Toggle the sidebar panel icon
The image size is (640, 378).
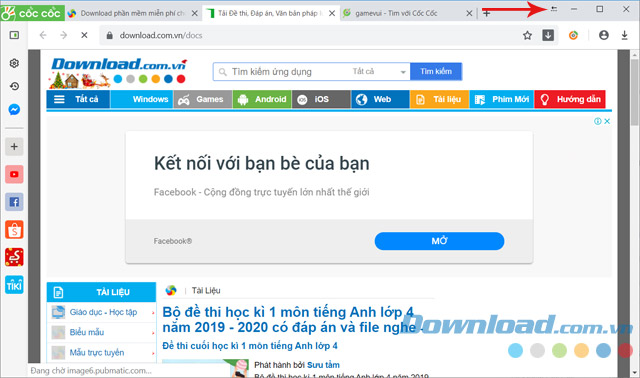click(x=14, y=35)
